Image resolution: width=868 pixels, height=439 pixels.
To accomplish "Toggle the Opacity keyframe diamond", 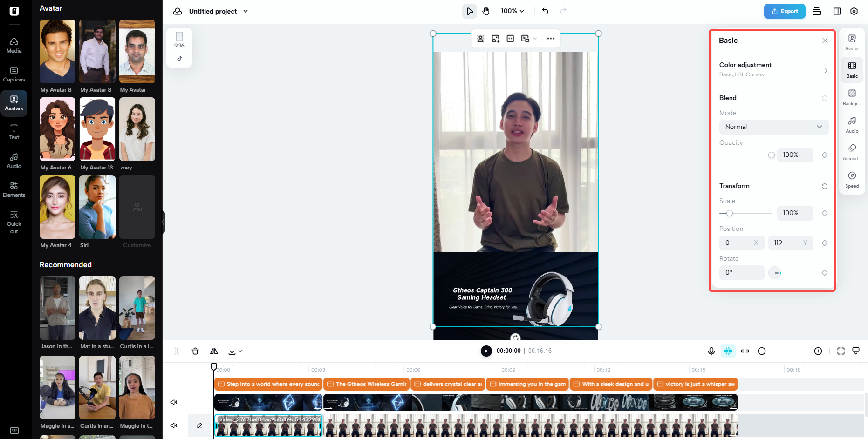I will pyautogui.click(x=825, y=155).
